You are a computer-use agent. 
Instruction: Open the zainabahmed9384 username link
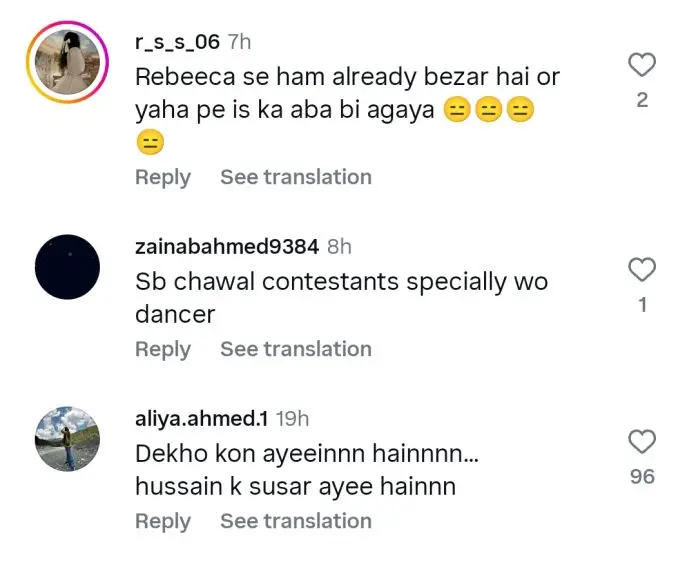[227, 247]
